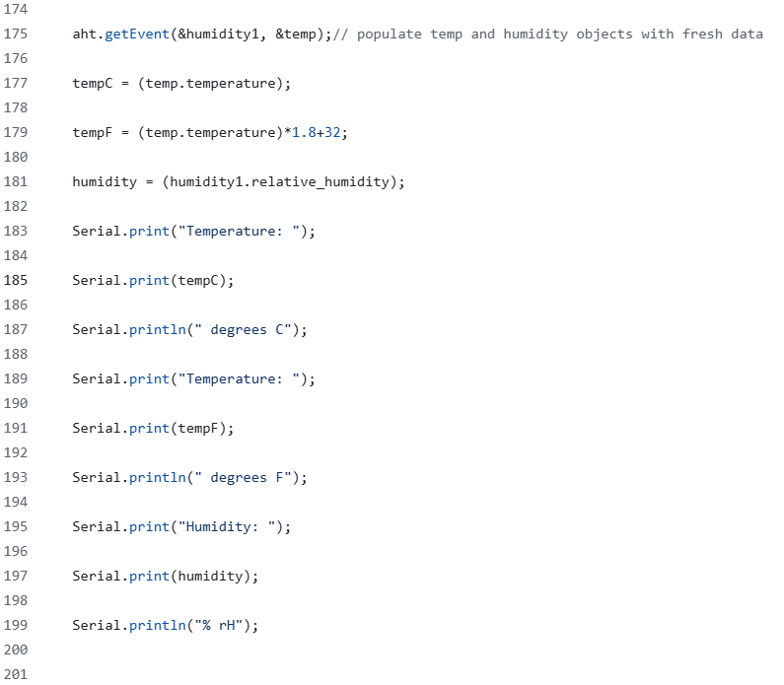Click empty line 201 in the gutter
Screen dimensions: 784x685
tap(16, 674)
